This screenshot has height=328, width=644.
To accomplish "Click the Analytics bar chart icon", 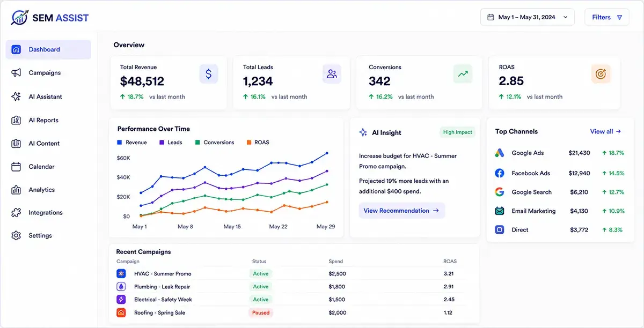I will pos(16,190).
